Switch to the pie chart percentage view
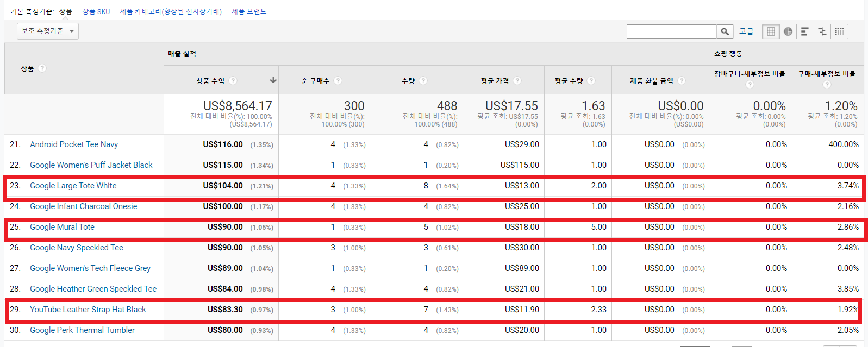Screen dimensions: 868x347 point(788,31)
